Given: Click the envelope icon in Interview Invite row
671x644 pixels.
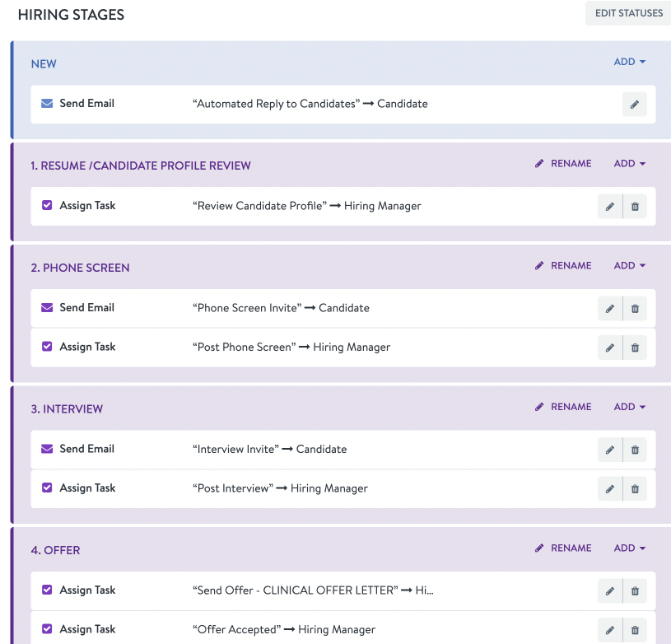Looking at the screenshot, I should (x=47, y=449).
